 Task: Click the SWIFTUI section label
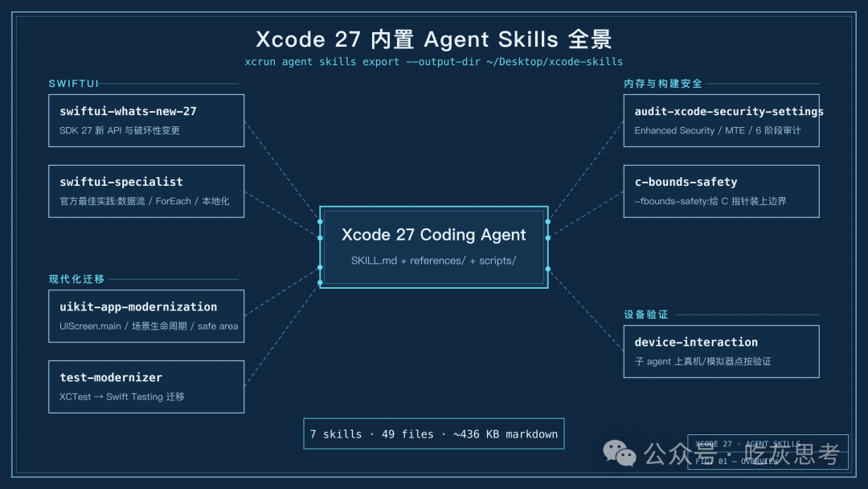pyautogui.click(x=74, y=84)
